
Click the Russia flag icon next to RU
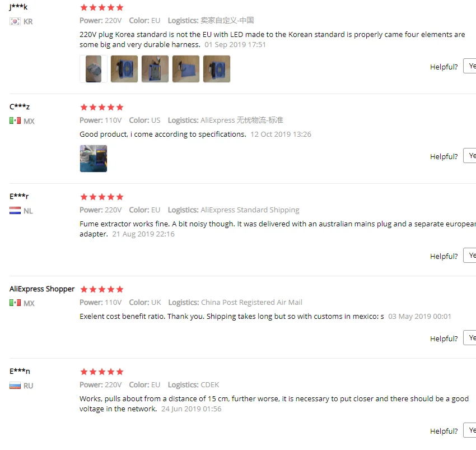(15, 386)
